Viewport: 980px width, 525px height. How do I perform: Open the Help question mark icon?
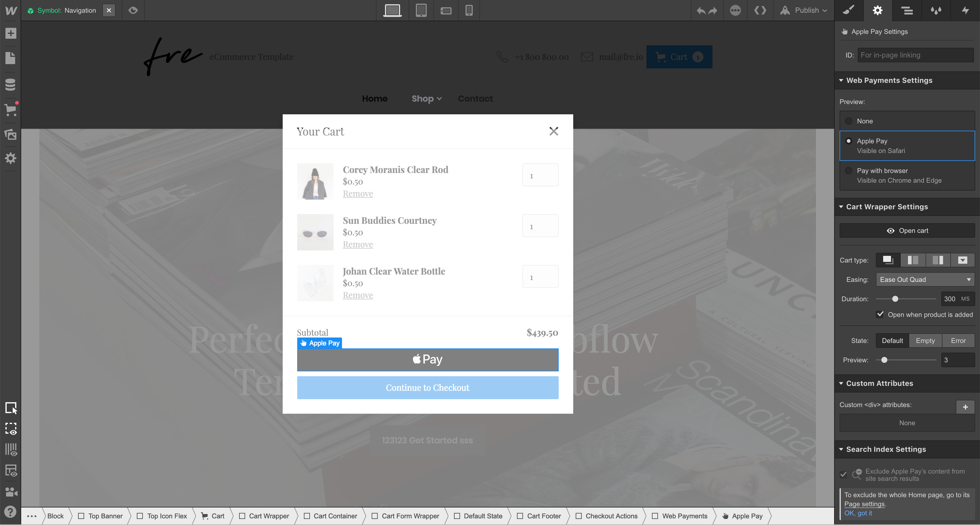pyautogui.click(x=11, y=512)
